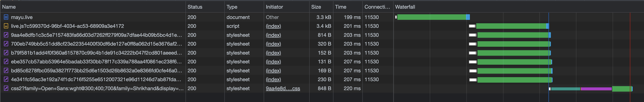Click the script icon beside live.js
Viewport: 644px width, 102px height.
click(6, 26)
